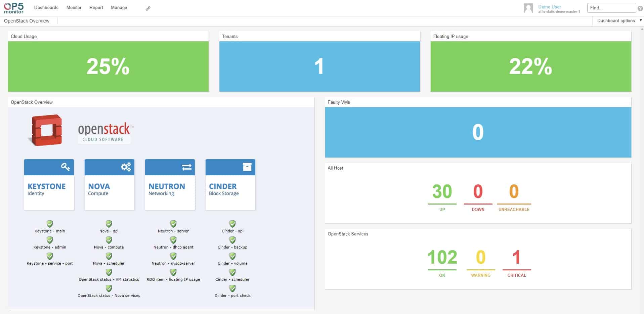Click the floating IP usage status shield
The width and height of the screenshot is (644, 314).
[x=173, y=272]
